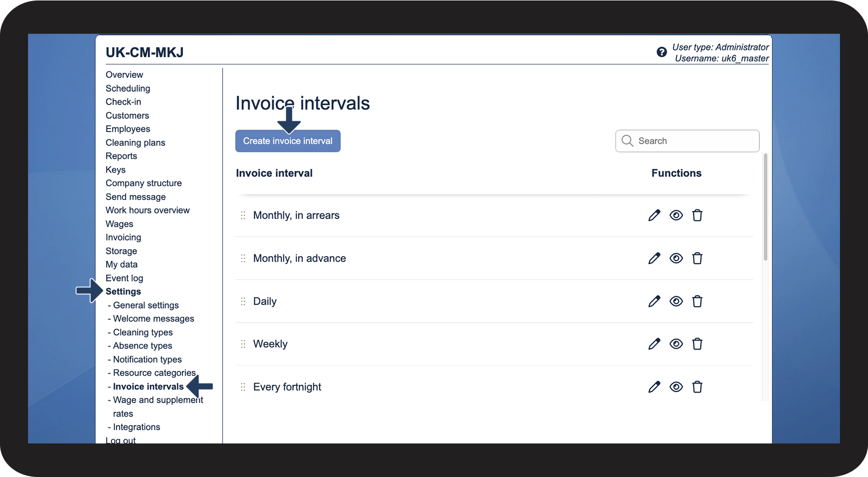Image resolution: width=868 pixels, height=477 pixels.
Task: Toggle visibility of Monthly, in arrears
Action: click(x=676, y=215)
